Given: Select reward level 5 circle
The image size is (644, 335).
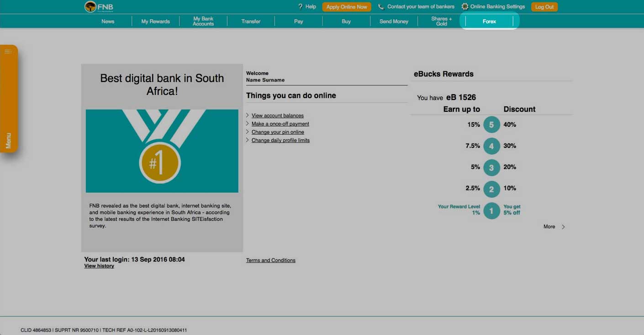Looking at the screenshot, I should [x=491, y=125].
